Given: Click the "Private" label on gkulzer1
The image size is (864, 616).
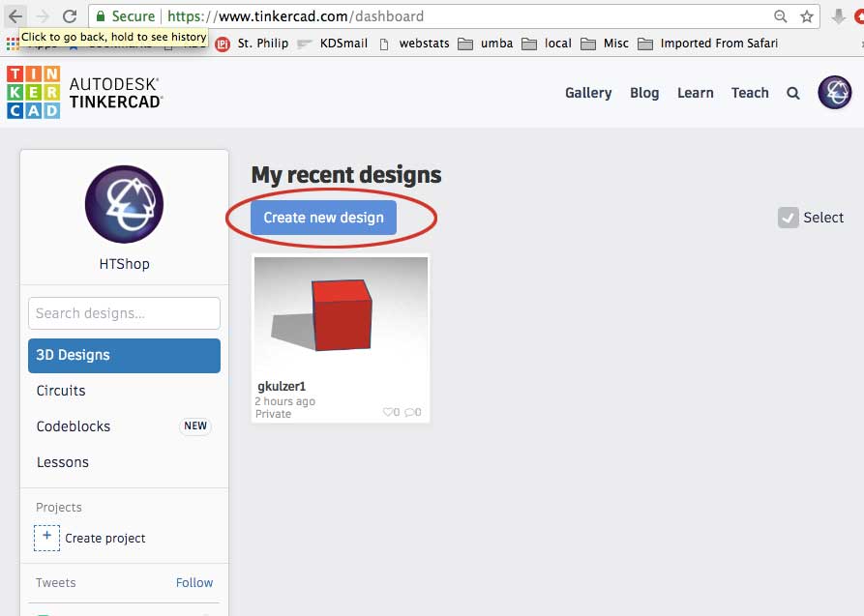Looking at the screenshot, I should point(273,414).
